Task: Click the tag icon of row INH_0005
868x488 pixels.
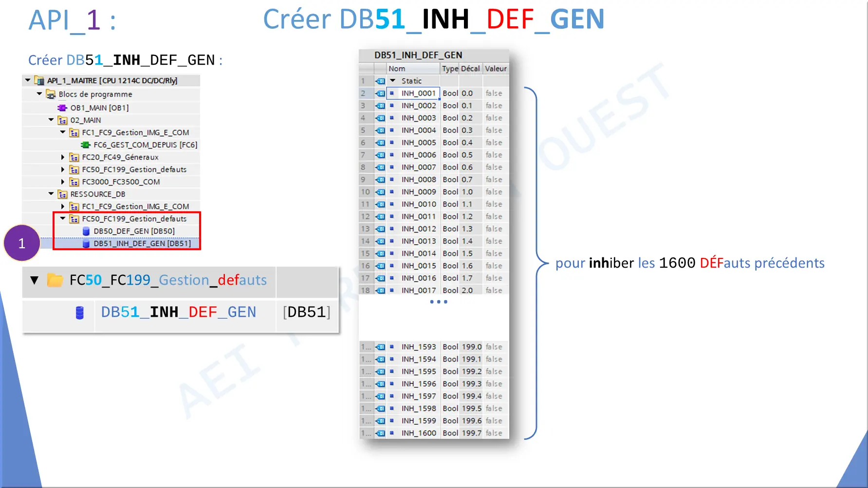Action: (x=380, y=143)
